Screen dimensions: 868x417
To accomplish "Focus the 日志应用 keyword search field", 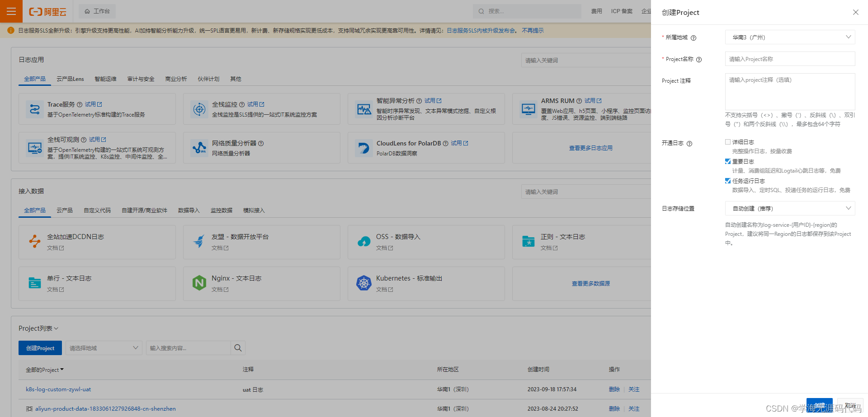I will pyautogui.click(x=586, y=60).
